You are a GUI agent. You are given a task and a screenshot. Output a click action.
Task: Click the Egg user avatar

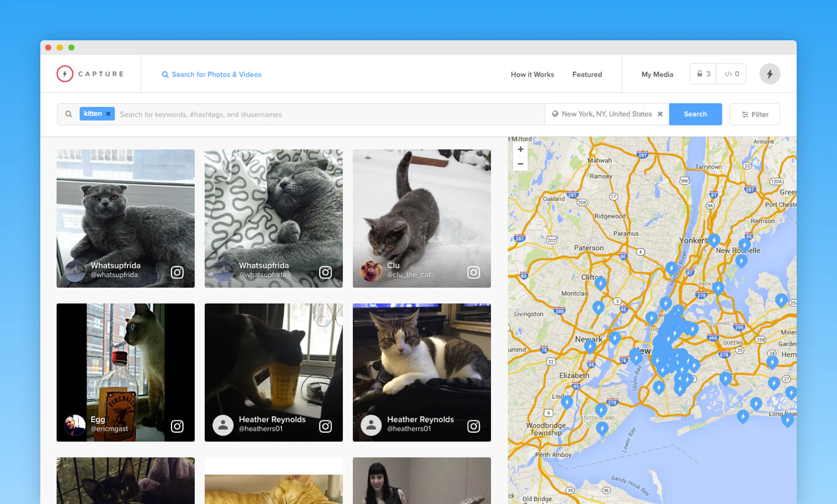(75, 425)
